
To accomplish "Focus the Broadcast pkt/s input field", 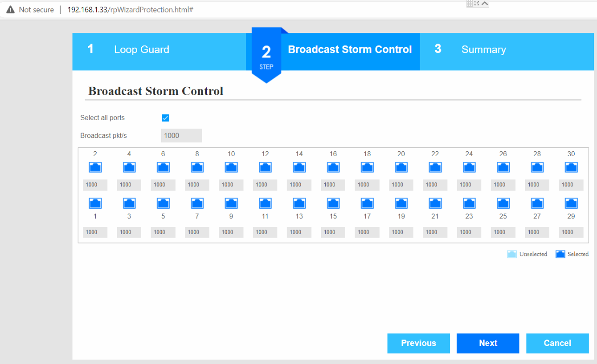I will pyautogui.click(x=181, y=136).
